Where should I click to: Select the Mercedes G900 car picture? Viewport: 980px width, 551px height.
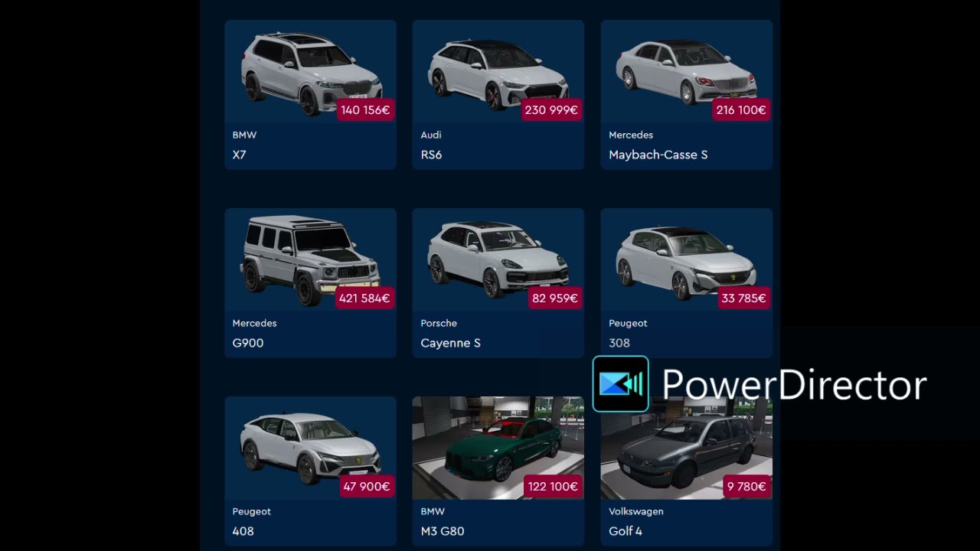click(x=310, y=260)
